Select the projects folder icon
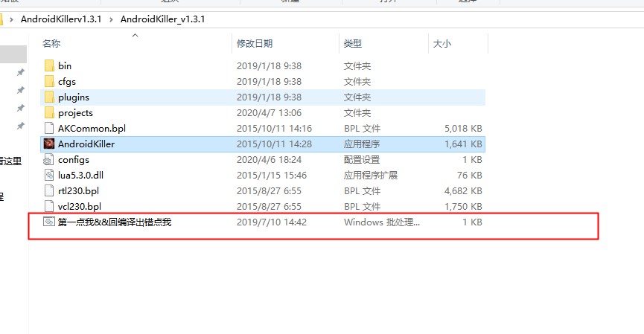This screenshot has height=334, width=644. coord(49,112)
